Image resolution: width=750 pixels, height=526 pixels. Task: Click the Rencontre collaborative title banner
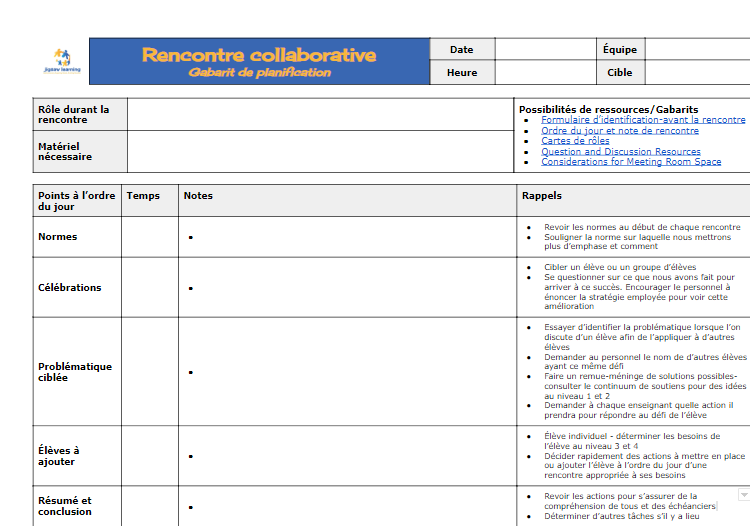(259, 61)
